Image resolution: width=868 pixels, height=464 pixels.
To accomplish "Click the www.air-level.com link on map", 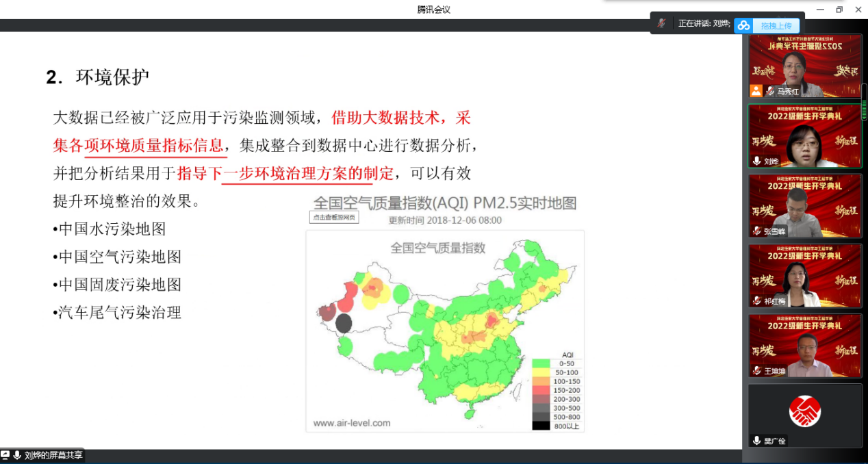I will coord(352,423).
